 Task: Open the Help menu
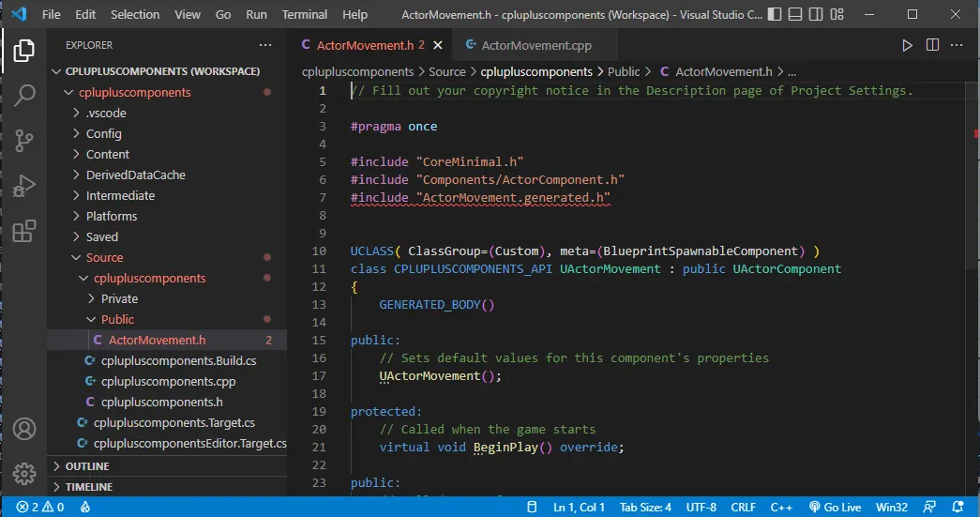(x=355, y=14)
